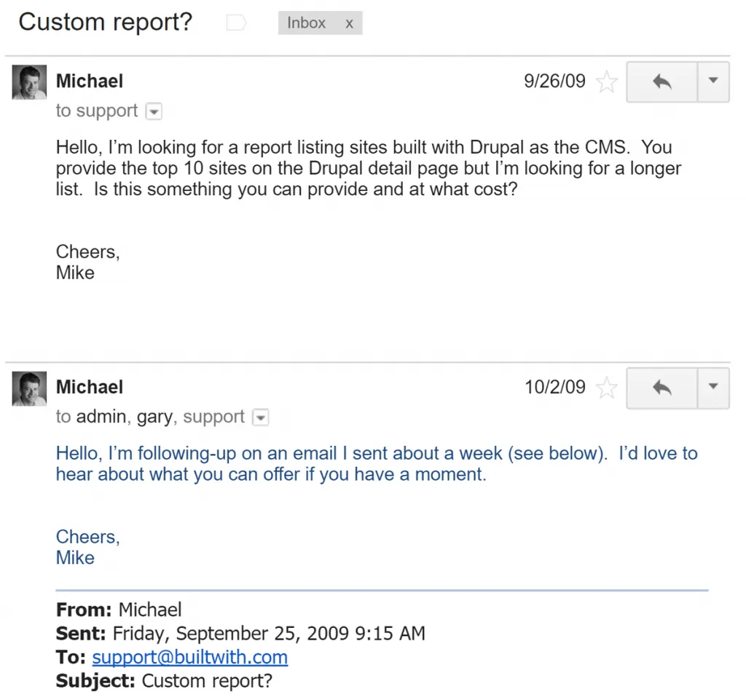Click Michael's avatar on first email
The image size is (746, 700).
pyautogui.click(x=29, y=82)
